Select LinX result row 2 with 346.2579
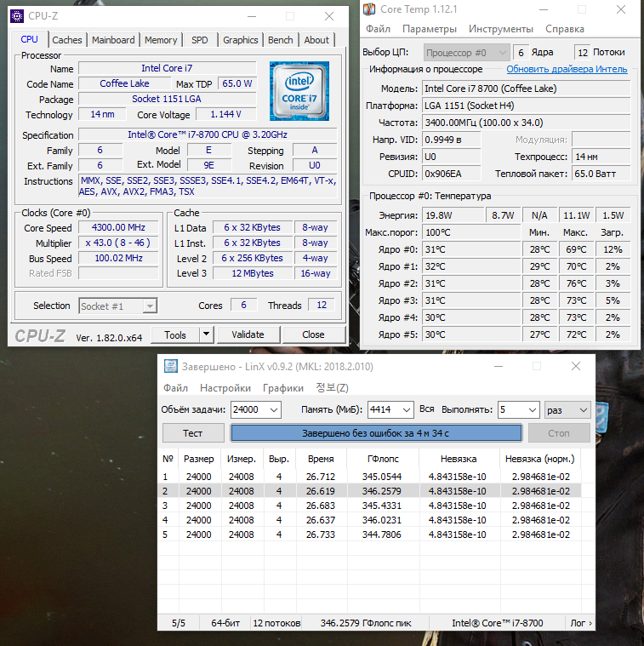Screen dimensions: 644x646 (x=370, y=491)
